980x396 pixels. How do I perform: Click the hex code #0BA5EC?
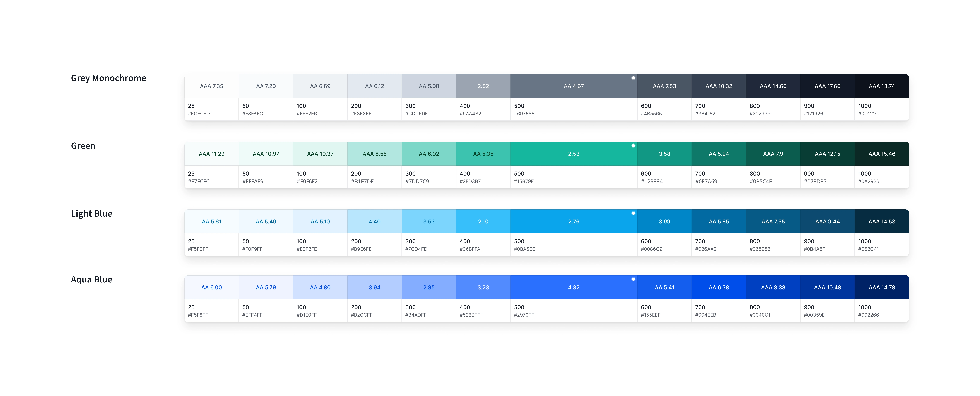[525, 249]
